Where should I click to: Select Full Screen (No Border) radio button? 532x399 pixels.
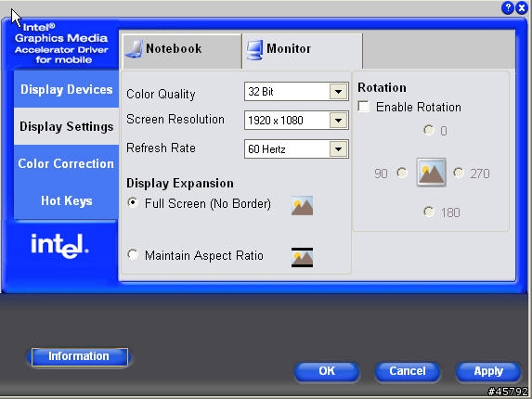(x=133, y=202)
